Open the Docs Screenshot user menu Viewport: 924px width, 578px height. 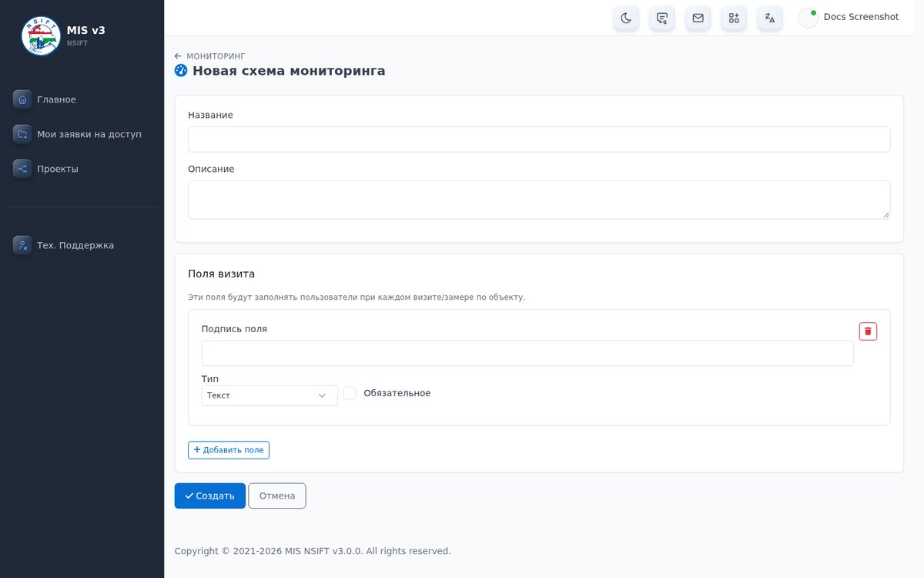[849, 18]
